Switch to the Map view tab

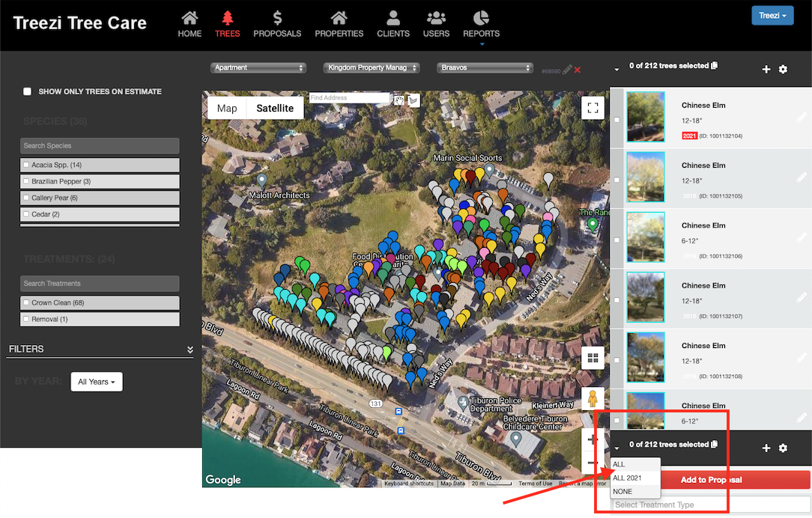tap(227, 108)
